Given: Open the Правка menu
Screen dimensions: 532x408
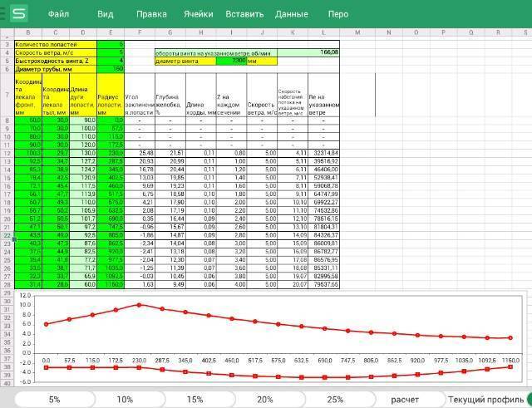Looking at the screenshot, I should [x=151, y=14].
